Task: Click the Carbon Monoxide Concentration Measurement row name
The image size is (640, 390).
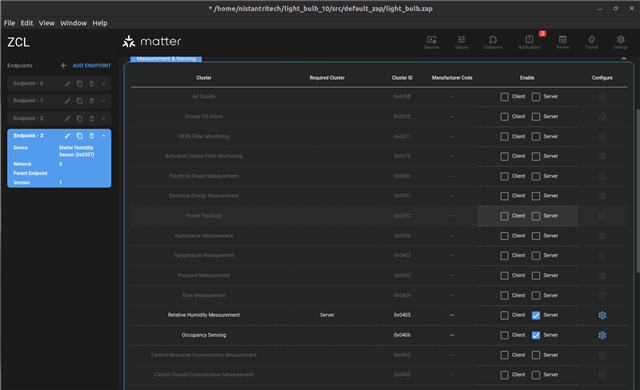Action: [x=204, y=355]
